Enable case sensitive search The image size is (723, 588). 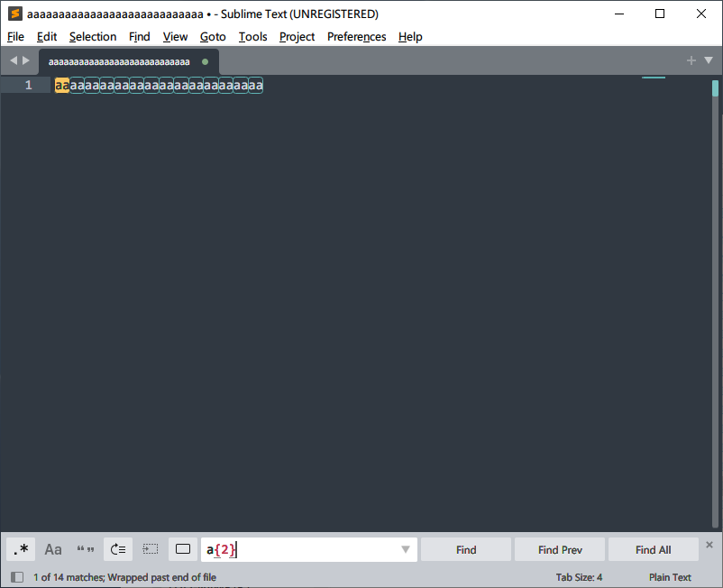click(52, 549)
